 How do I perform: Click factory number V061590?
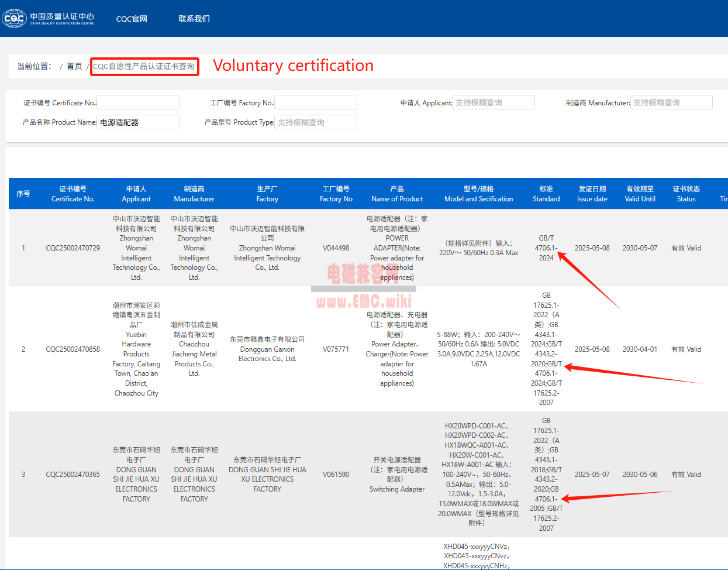coord(336,475)
